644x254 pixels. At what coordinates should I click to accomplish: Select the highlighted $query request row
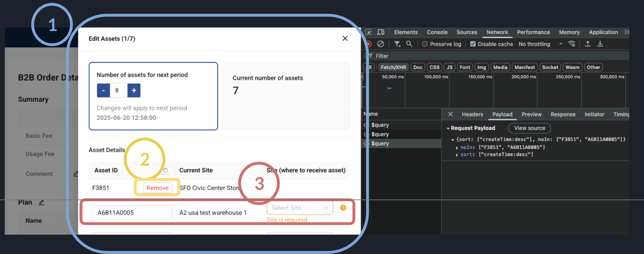(x=402, y=144)
